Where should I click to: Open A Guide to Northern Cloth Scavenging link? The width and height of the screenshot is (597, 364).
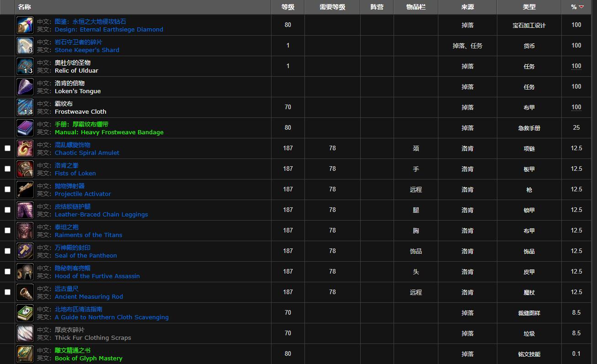(112, 317)
